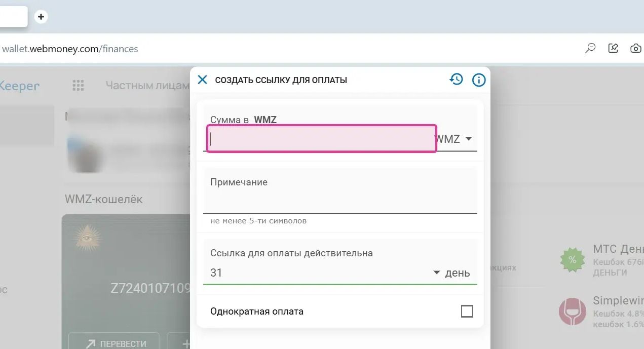Click the info icon in dialog header
The height and width of the screenshot is (349, 644).
479,80
